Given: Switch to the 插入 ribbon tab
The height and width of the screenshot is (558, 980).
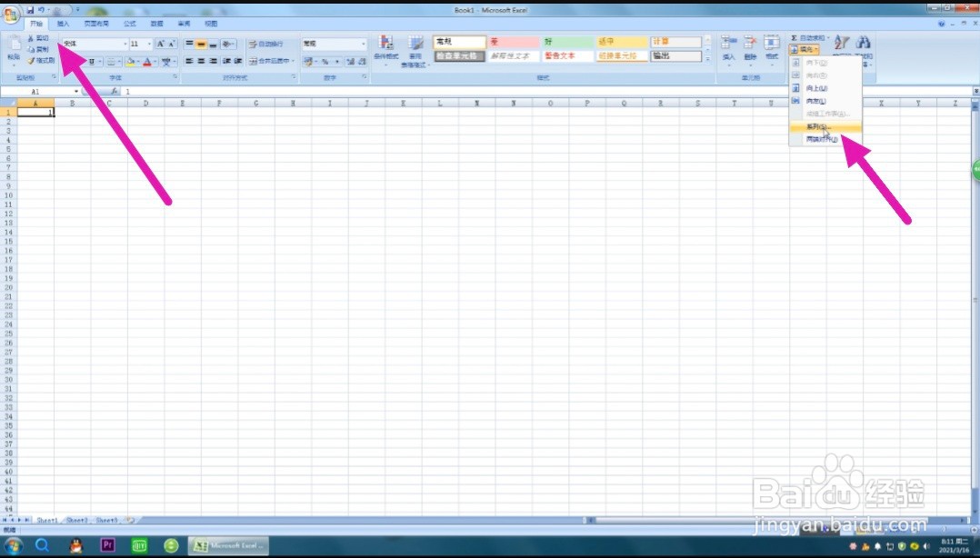Looking at the screenshot, I should click(x=63, y=24).
